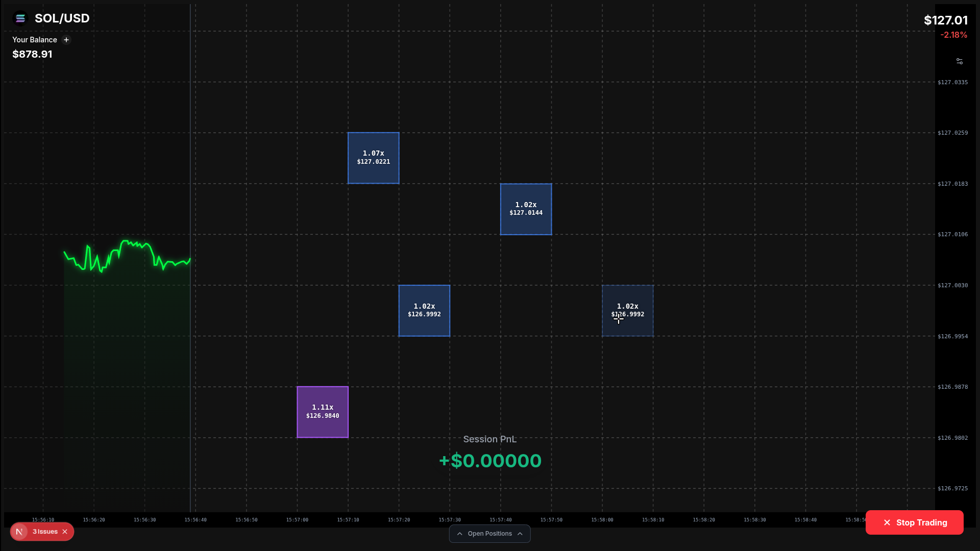Click the Solana coin logo icon
The image size is (980, 551).
click(20, 18)
